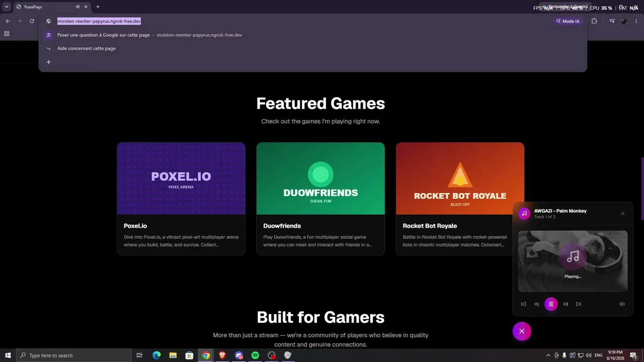Click 'Check out the games I'm playing' subtitle

[x=320, y=121]
